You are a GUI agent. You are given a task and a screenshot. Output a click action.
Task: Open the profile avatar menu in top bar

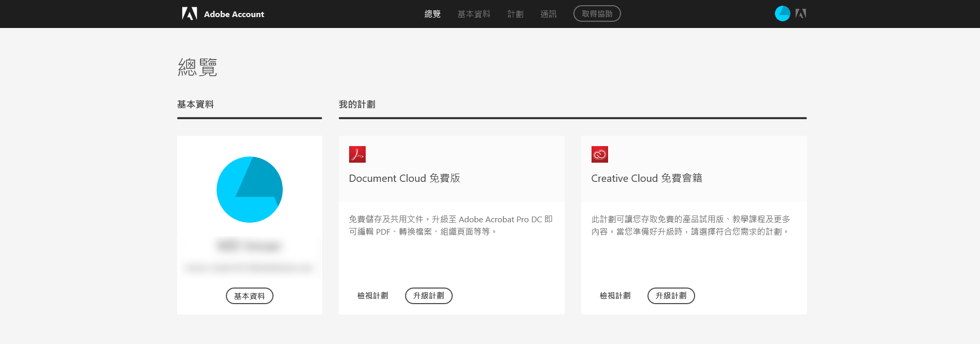point(782,13)
